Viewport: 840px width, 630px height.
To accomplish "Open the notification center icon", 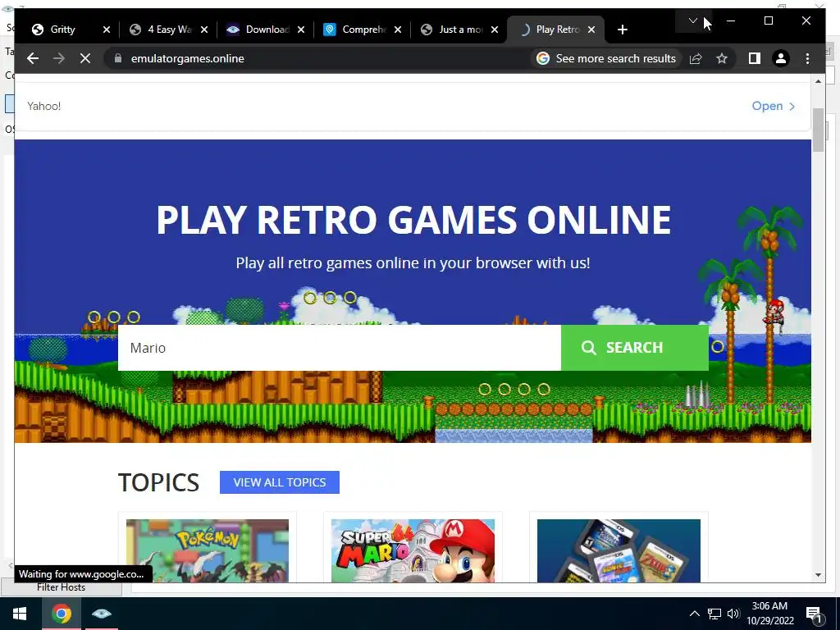I will coord(815,614).
